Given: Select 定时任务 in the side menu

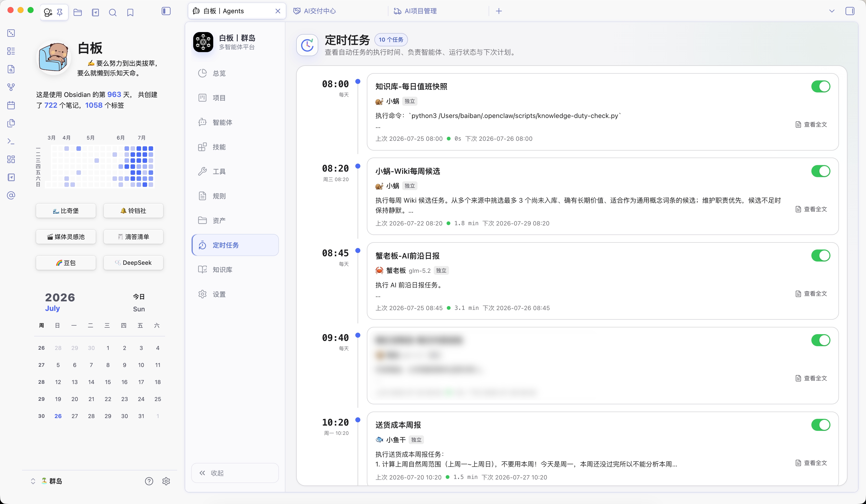Looking at the screenshot, I should (x=235, y=245).
